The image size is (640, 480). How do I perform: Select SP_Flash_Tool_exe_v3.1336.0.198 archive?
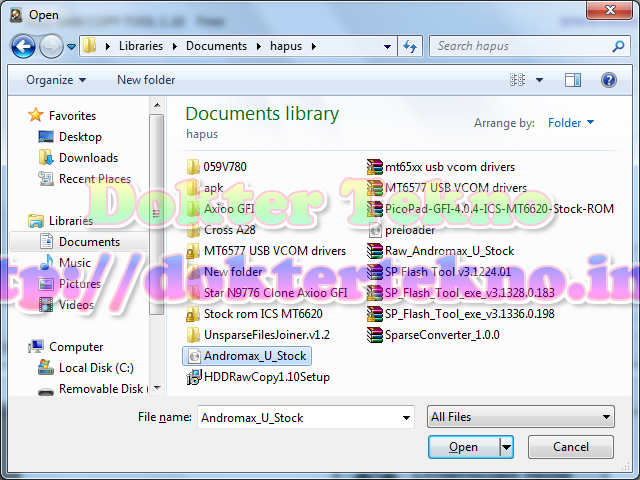pos(461,314)
